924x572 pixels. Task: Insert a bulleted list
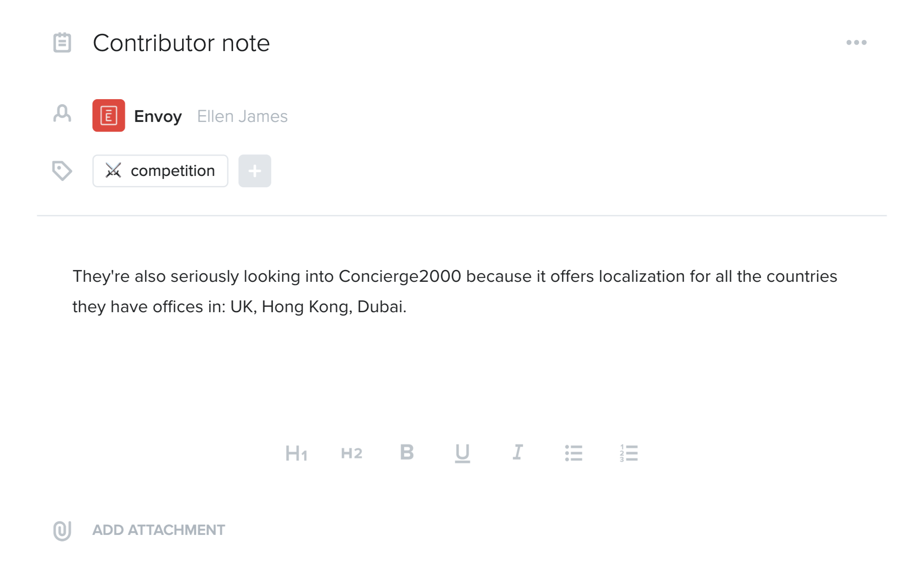tap(574, 453)
